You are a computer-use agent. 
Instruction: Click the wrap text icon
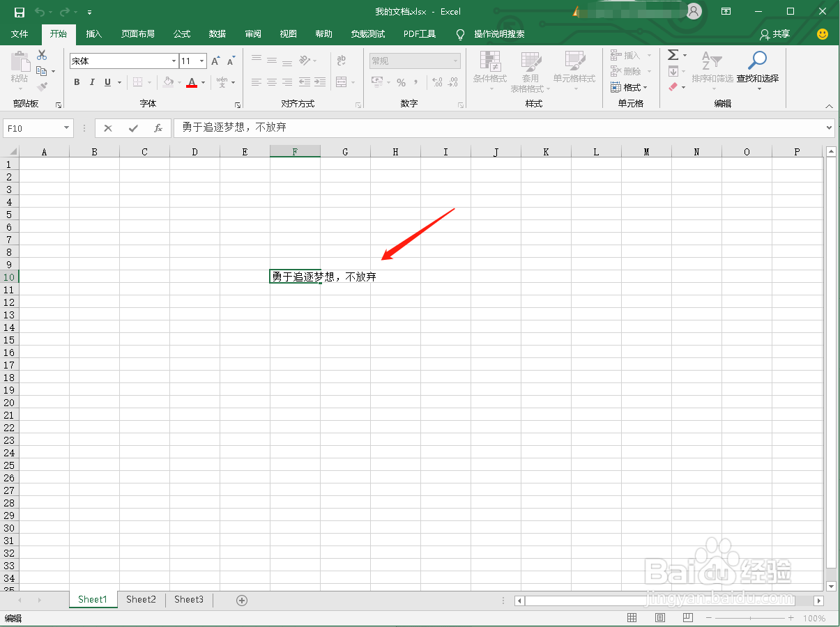pos(342,61)
